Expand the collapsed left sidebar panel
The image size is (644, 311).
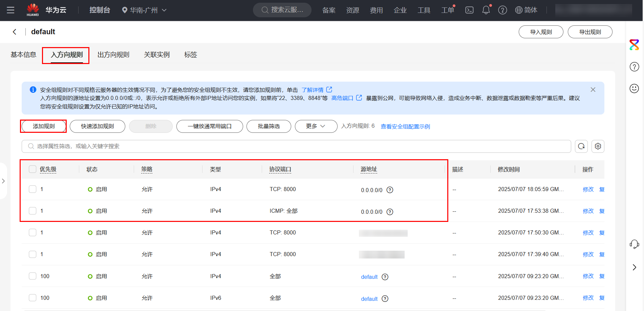3,181
